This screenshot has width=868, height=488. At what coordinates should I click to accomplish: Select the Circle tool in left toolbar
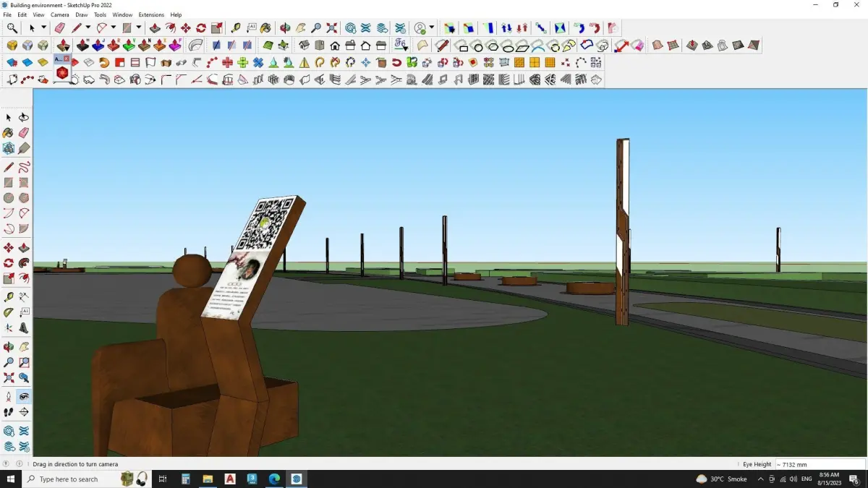(x=9, y=197)
